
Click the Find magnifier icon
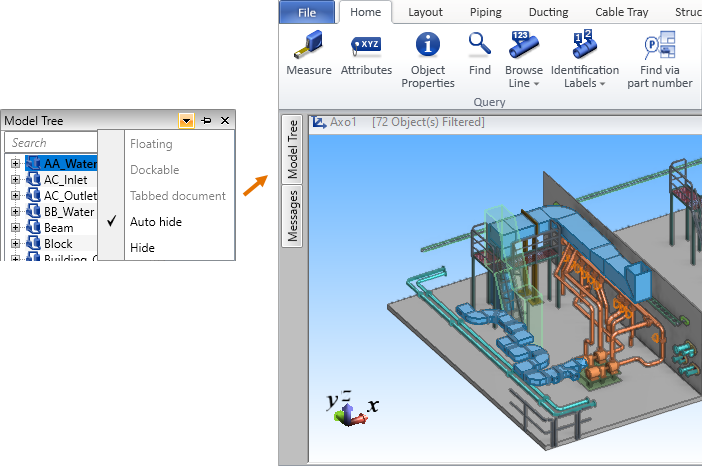point(479,45)
